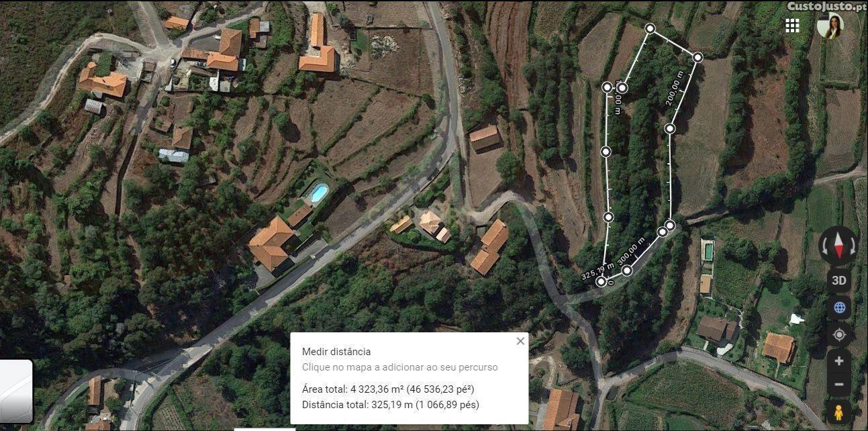Toggle the 3D view button
Screen dimensions: 868x431
839,281
